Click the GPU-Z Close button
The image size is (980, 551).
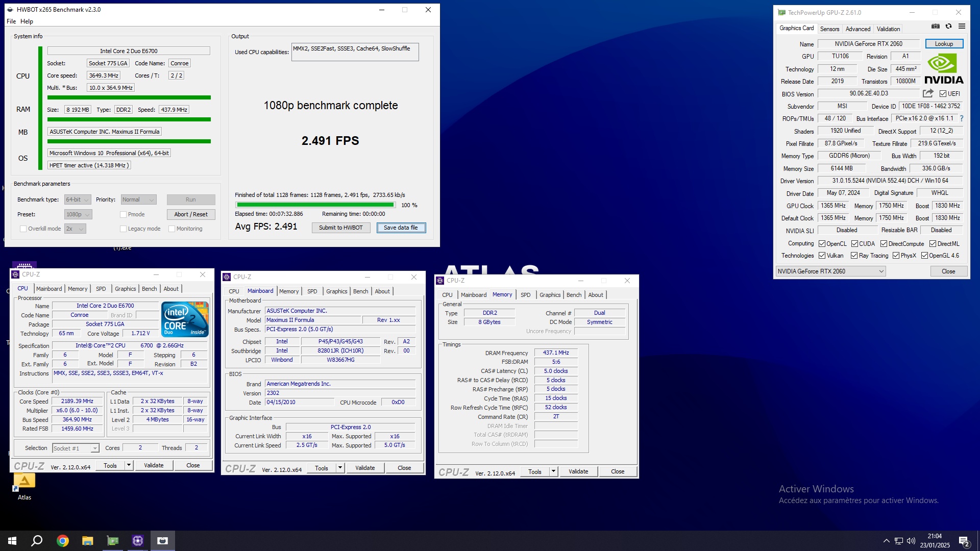coord(948,271)
